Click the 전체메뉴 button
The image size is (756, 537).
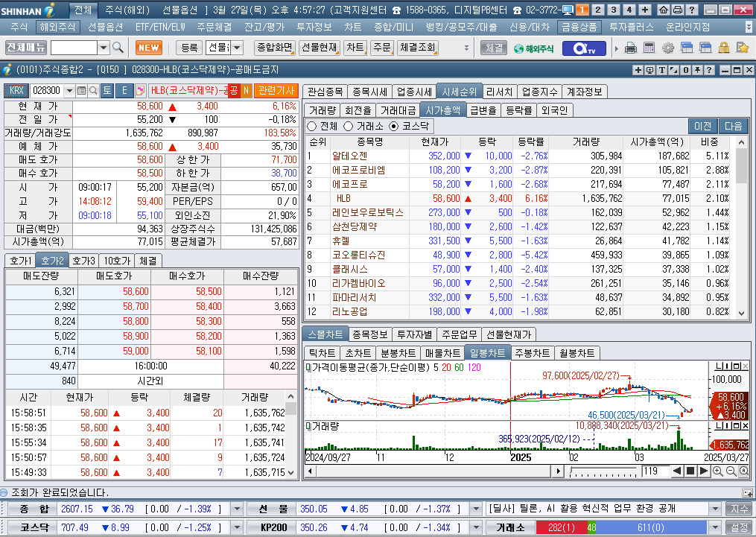pos(26,47)
